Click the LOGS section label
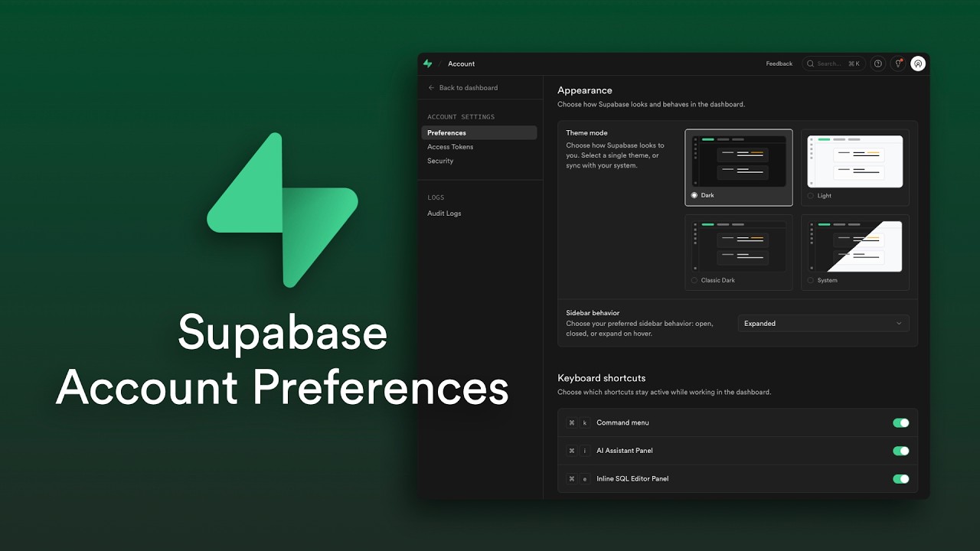 pyautogui.click(x=436, y=197)
